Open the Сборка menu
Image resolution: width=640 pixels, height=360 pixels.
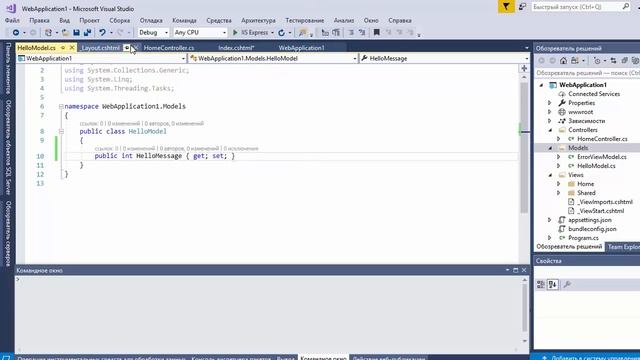[x=120, y=20]
